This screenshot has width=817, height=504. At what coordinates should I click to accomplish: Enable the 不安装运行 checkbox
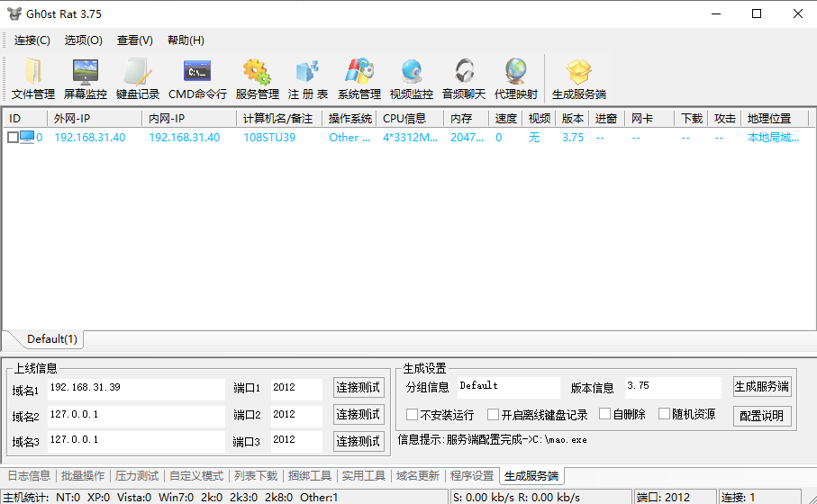413,414
